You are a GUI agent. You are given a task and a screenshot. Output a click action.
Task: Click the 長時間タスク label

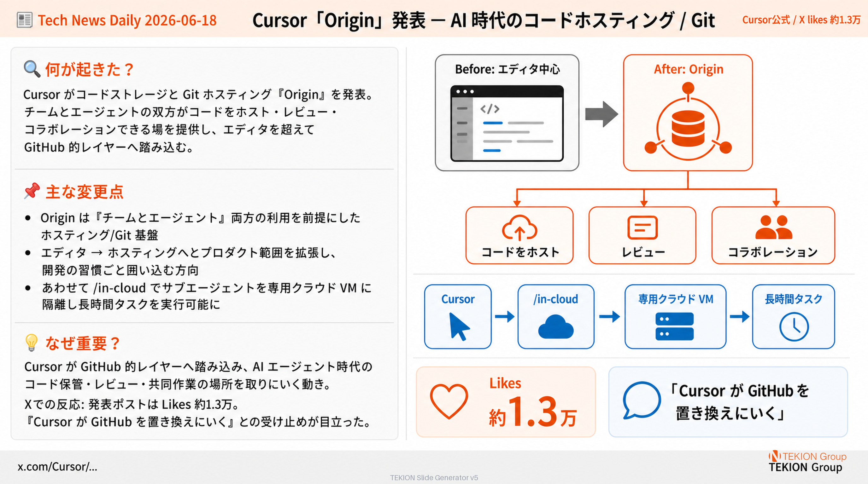[794, 299]
